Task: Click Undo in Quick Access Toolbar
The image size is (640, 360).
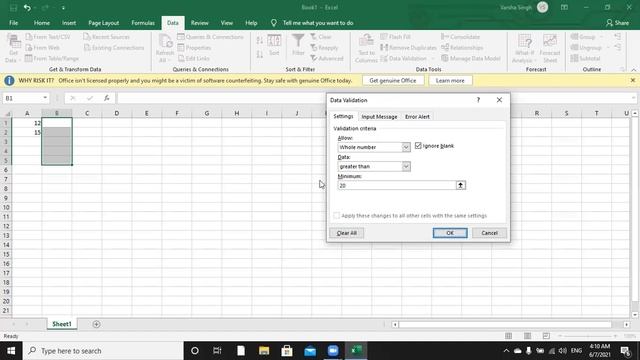Action: tap(27, 7)
